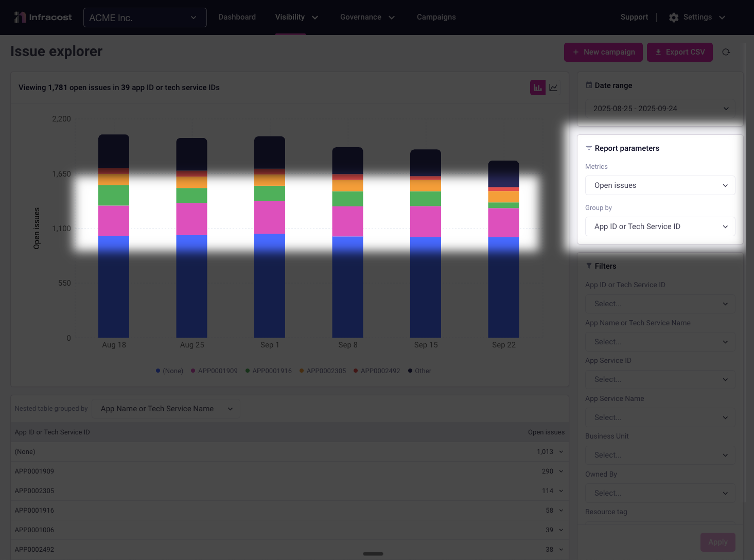Screen dimensions: 754x560
Task: Switch to line chart view icon
Action: pos(553,87)
